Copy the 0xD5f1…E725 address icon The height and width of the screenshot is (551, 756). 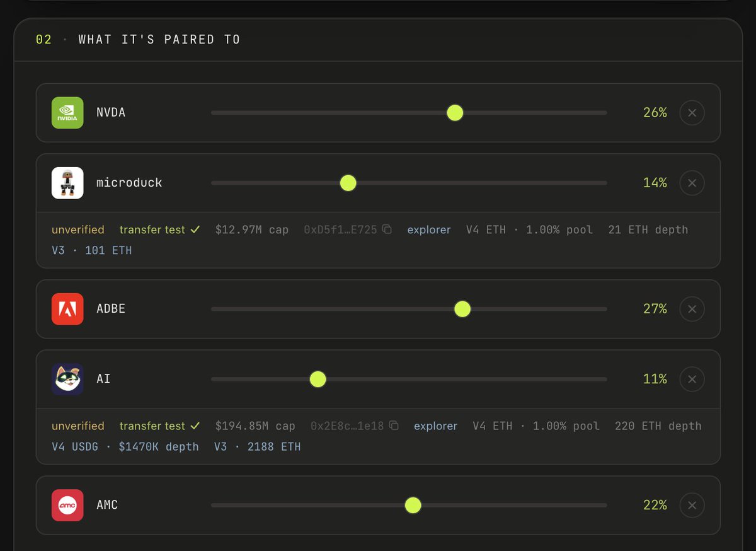(x=387, y=229)
